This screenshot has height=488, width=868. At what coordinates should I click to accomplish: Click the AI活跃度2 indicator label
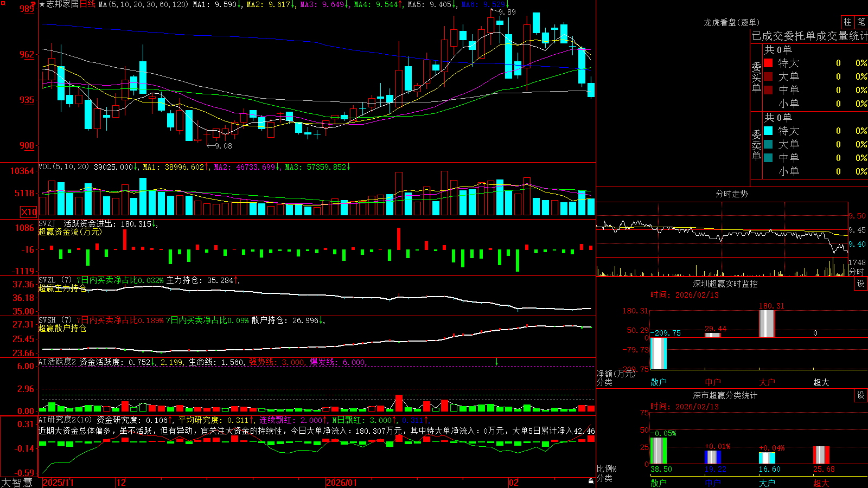coord(58,362)
